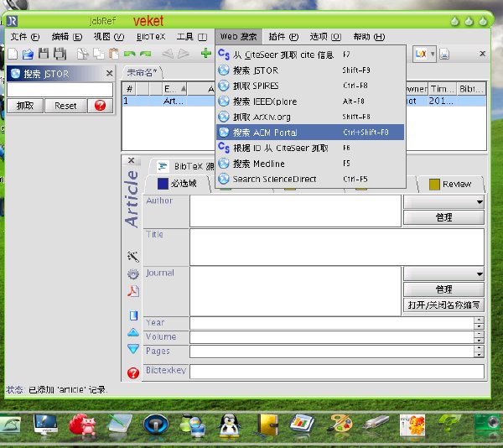Click the Reset button in the JSTOR panel
The height and width of the screenshot is (448, 503).
click(65, 106)
